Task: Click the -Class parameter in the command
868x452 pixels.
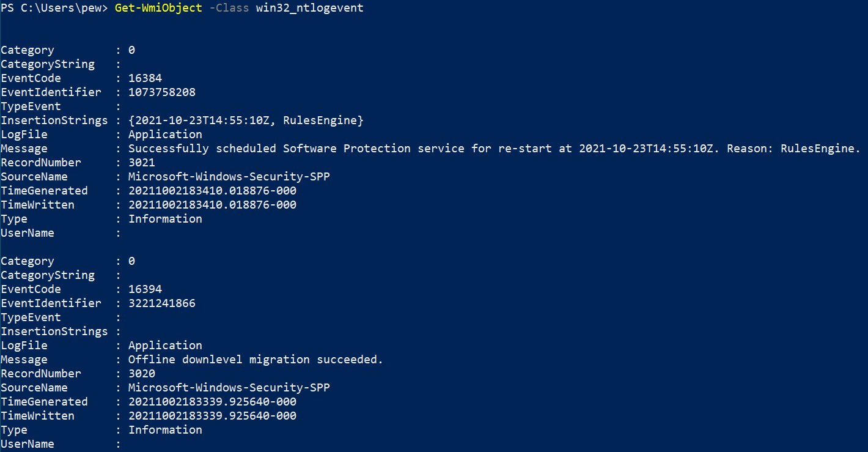Action: tap(229, 9)
